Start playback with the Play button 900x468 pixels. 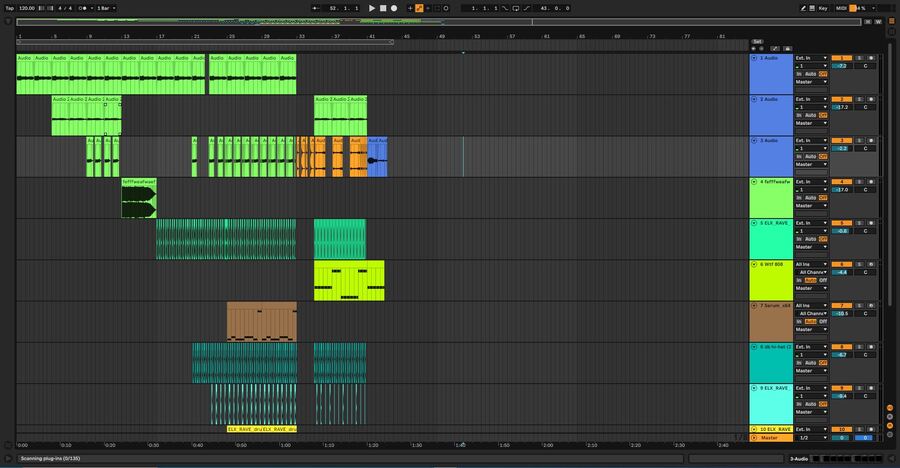click(371, 8)
